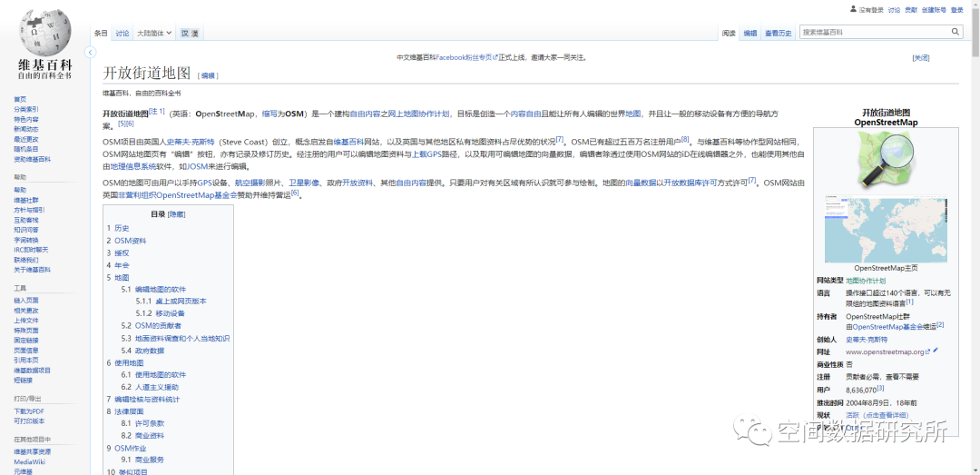980x475 pixels.
Task: Click 关于维基百科 in the sidebar
Action: [33, 271]
